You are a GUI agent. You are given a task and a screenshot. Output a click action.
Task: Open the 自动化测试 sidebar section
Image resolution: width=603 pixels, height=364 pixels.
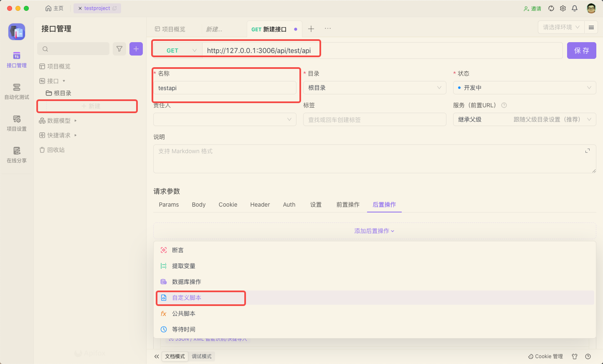(x=17, y=91)
